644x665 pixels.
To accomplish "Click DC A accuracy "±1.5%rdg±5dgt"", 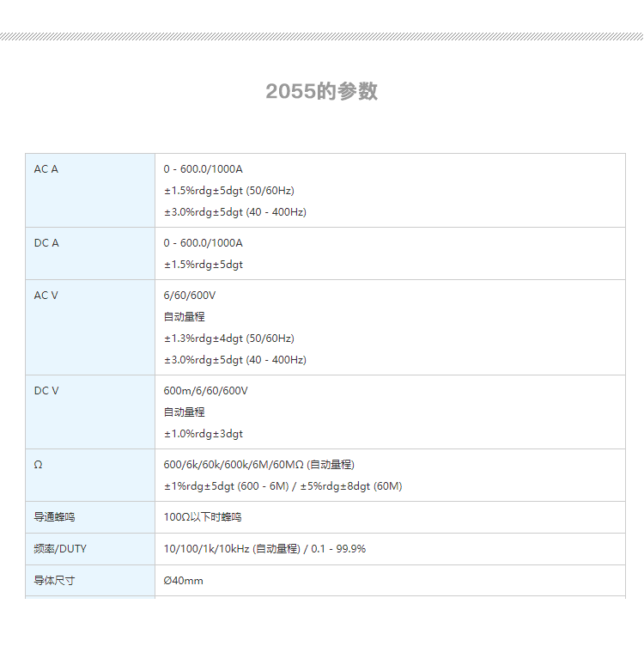I will tap(204, 265).
